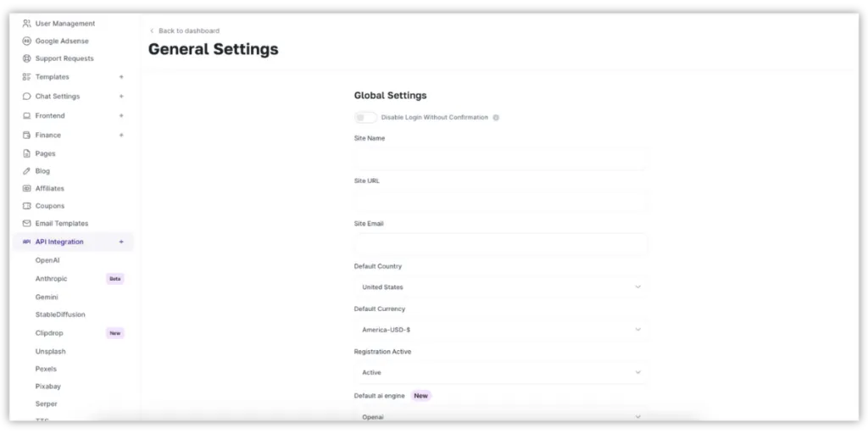Expand the Frontend submenu plus sign
Screen dimensions: 868x434
(x=121, y=115)
